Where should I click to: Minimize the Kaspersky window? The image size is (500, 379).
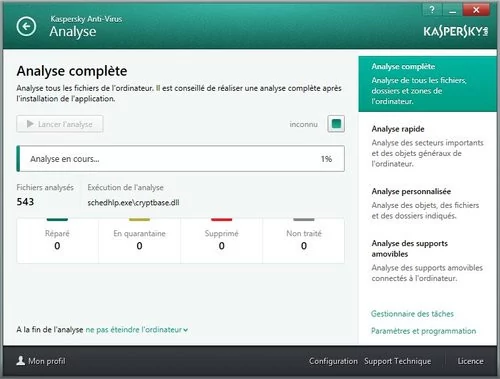click(452, 10)
